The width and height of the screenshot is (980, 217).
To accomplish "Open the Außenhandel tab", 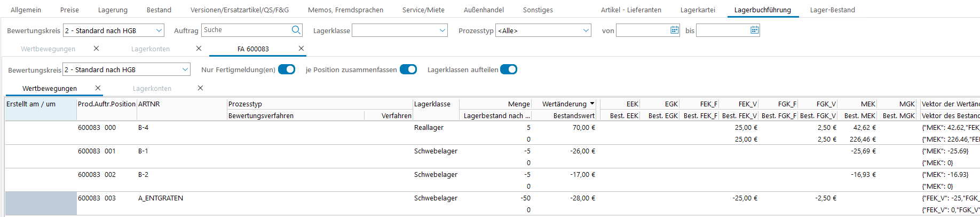I will [483, 10].
